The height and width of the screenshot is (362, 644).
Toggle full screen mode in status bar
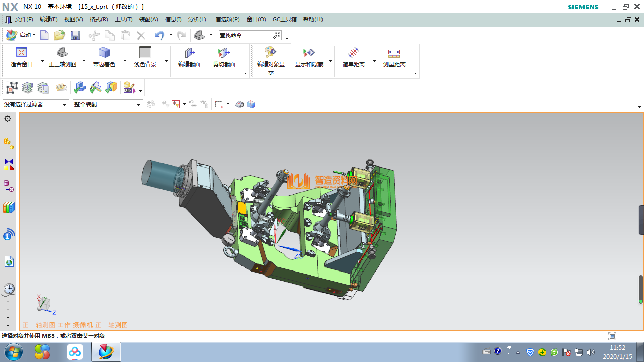(x=612, y=336)
